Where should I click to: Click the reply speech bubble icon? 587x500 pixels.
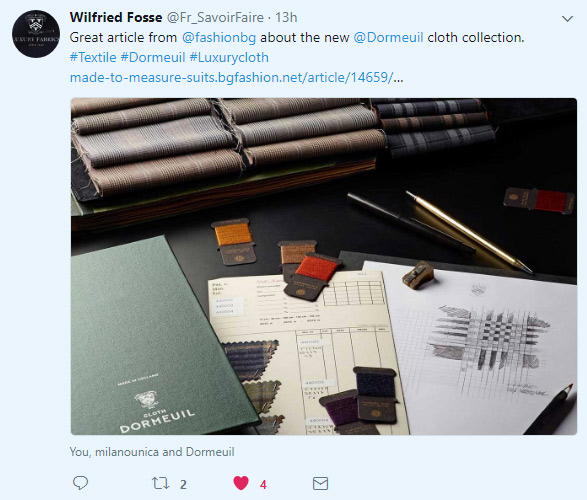click(x=80, y=483)
